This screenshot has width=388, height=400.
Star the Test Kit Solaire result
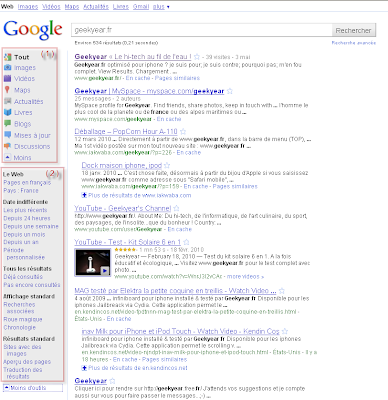click(186, 242)
